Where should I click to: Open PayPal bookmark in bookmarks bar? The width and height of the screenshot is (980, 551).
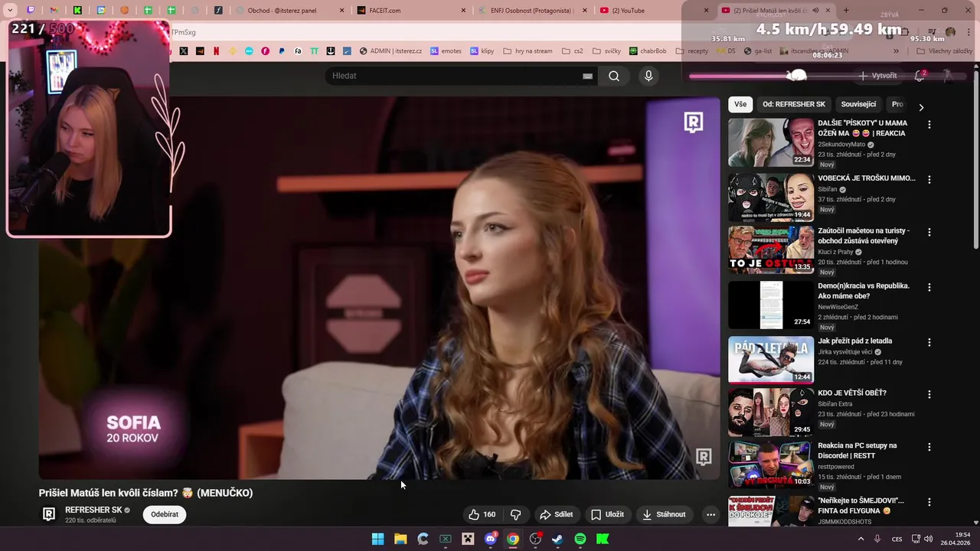pos(282,51)
